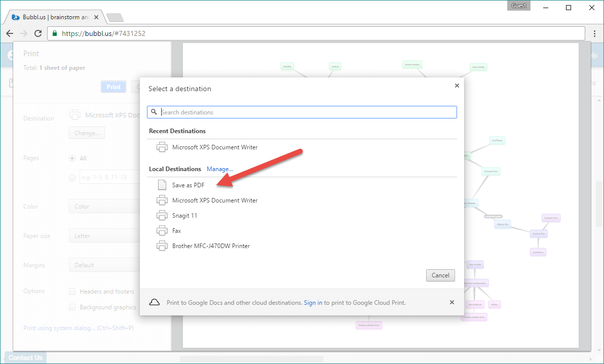Click the printer icon beside Fax

pyautogui.click(x=162, y=231)
